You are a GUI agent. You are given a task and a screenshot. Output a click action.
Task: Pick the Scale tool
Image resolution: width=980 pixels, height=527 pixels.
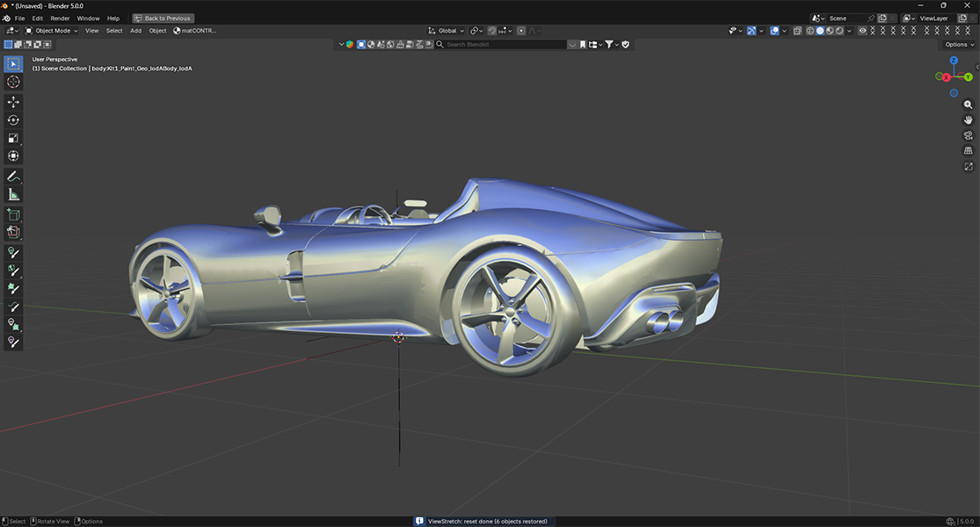[13, 138]
